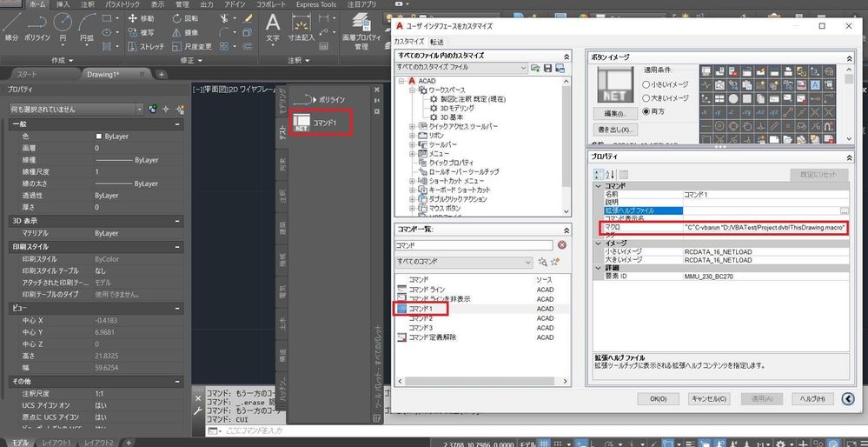This screenshot has height=447, width=868.
Task: Click the ヘルプ(H) button
Action: click(x=812, y=399)
